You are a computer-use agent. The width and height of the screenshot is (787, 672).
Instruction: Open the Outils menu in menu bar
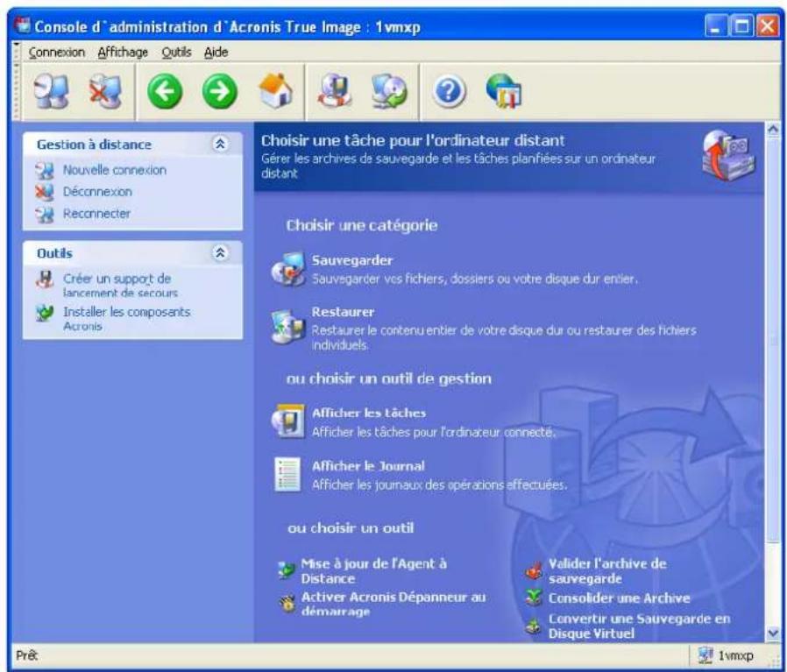click(x=176, y=53)
